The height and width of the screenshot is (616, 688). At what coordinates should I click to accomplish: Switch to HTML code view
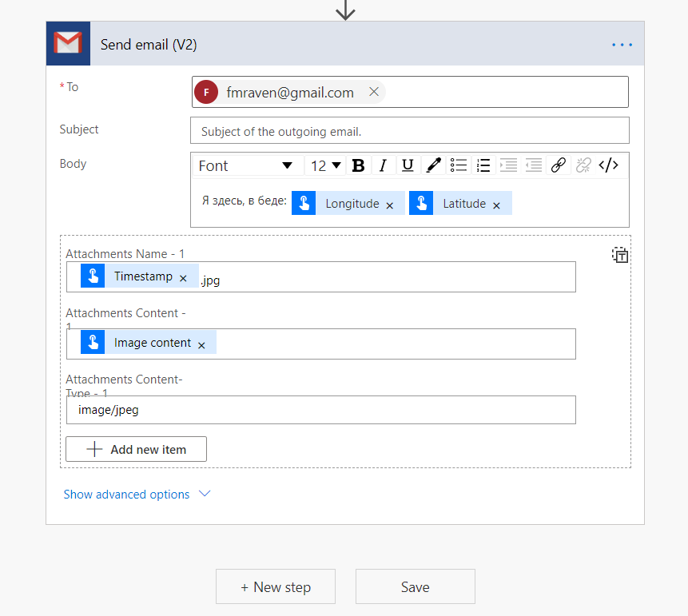click(x=609, y=165)
